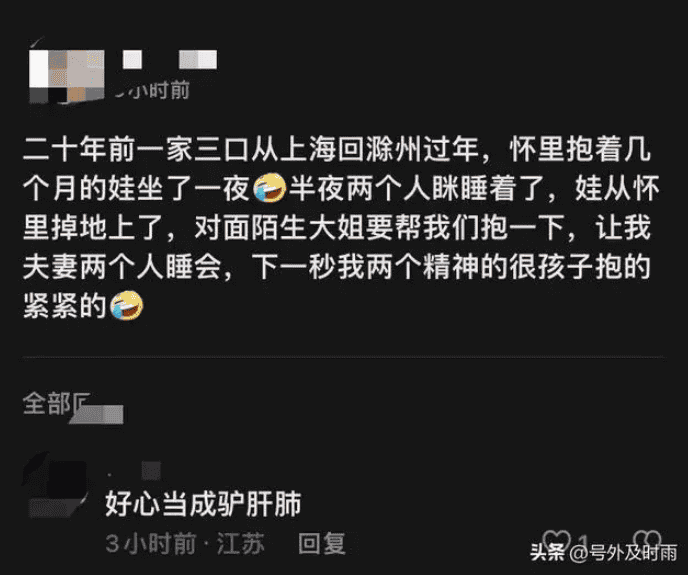Image resolution: width=688 pixels, height=575 pixels.
Task: Click the divider line below the post
Action: click(342, 358)
